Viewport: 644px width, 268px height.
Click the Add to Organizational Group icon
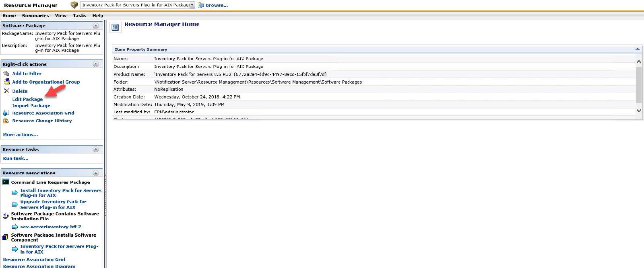click(x=6, y=82)
